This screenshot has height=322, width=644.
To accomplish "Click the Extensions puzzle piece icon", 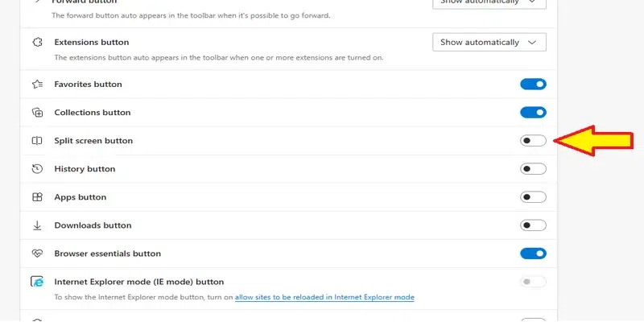I will click(36, 42).
